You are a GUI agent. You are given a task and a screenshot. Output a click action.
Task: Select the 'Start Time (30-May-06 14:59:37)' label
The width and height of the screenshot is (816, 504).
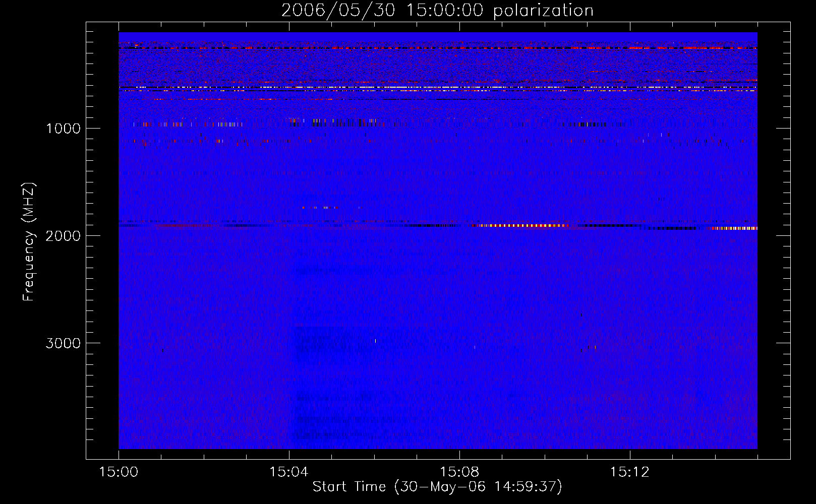(437, 487)
